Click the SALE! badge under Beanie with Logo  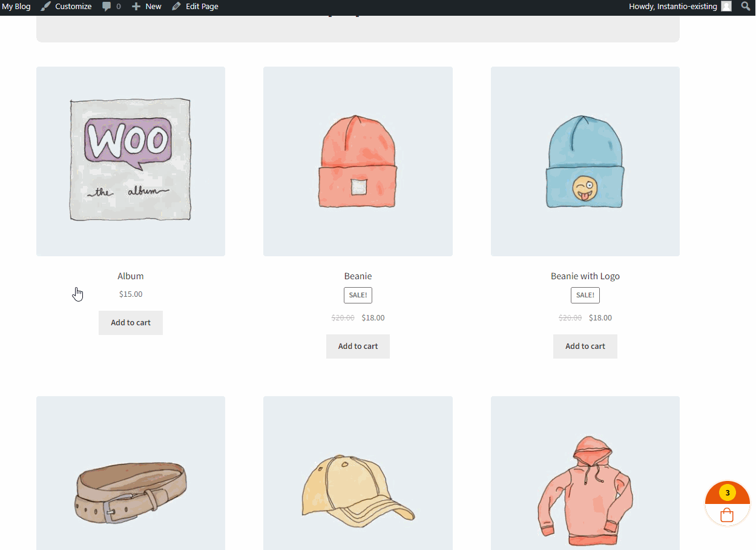tap(585, 296)
